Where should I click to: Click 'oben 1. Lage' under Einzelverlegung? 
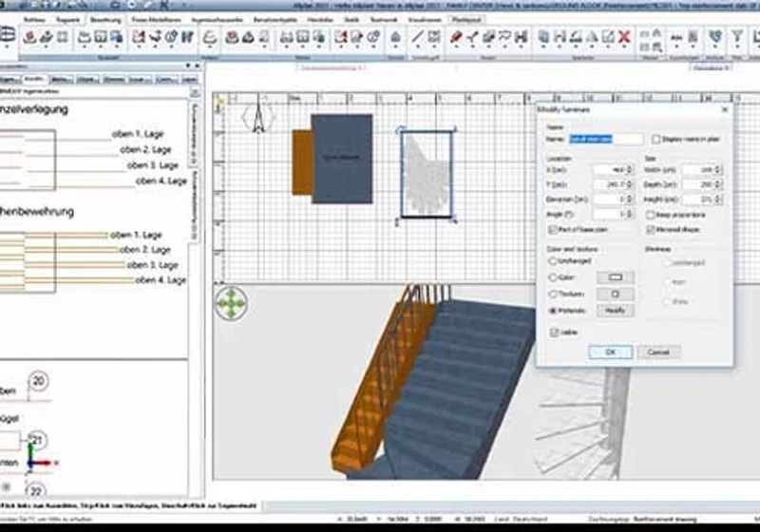pos(138,134)
